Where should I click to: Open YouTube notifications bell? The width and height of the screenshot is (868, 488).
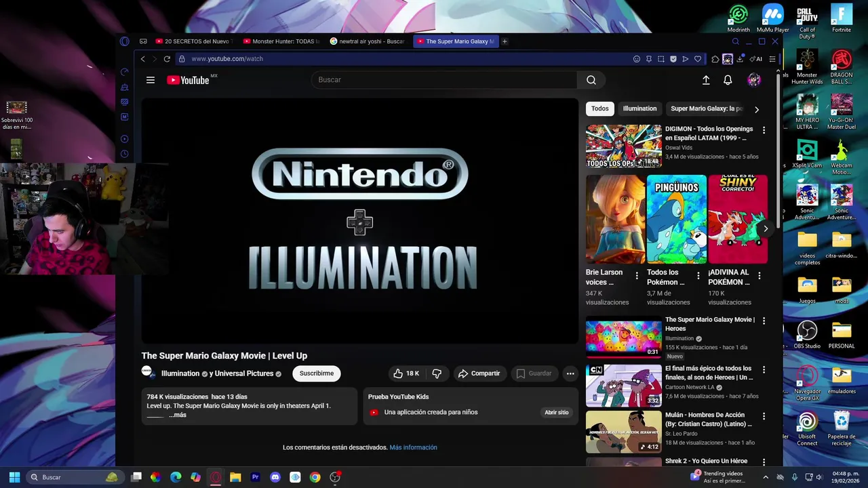tap(728, 80)
